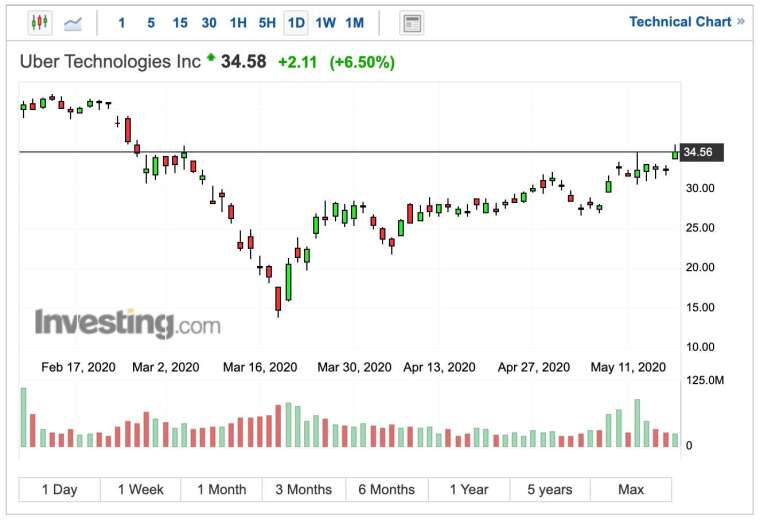The width and height of the screenshot is (760, 520).
Task: Click the Mar 30, 2020 date label
Action: coord(354,367)
